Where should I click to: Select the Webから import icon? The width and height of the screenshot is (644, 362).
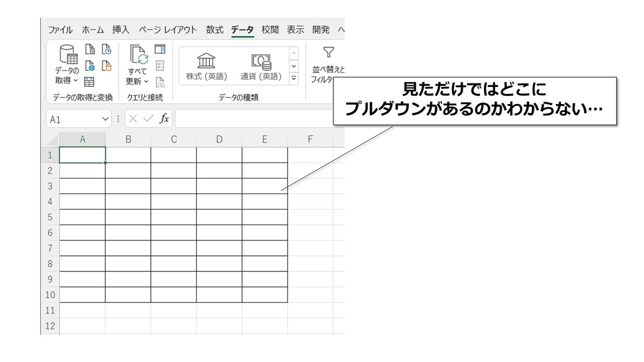(90, 66)
